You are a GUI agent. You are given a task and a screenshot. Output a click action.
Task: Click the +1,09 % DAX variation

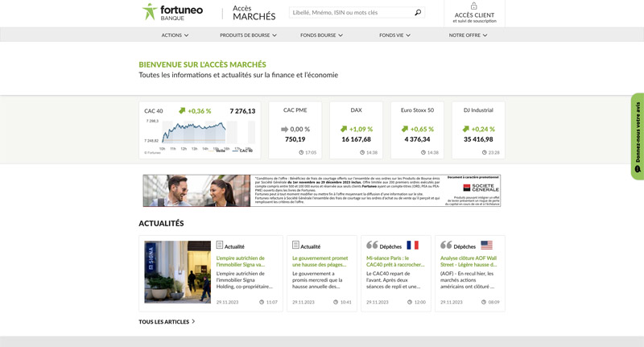tap(361, 129)
